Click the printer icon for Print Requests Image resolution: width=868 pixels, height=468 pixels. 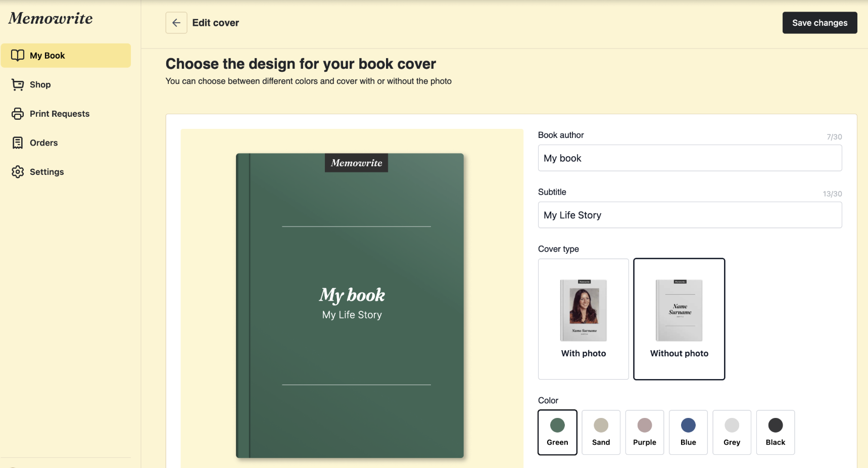click(18, 114)
